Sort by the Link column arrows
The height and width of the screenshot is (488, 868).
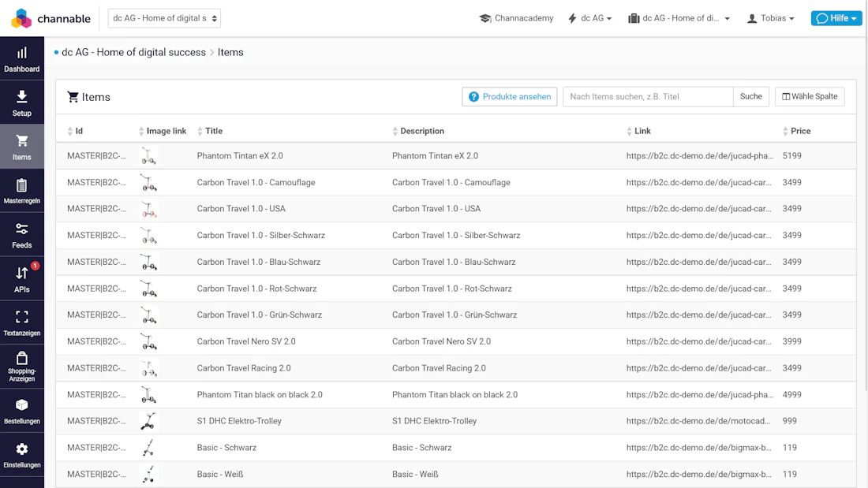click(629, 131)
